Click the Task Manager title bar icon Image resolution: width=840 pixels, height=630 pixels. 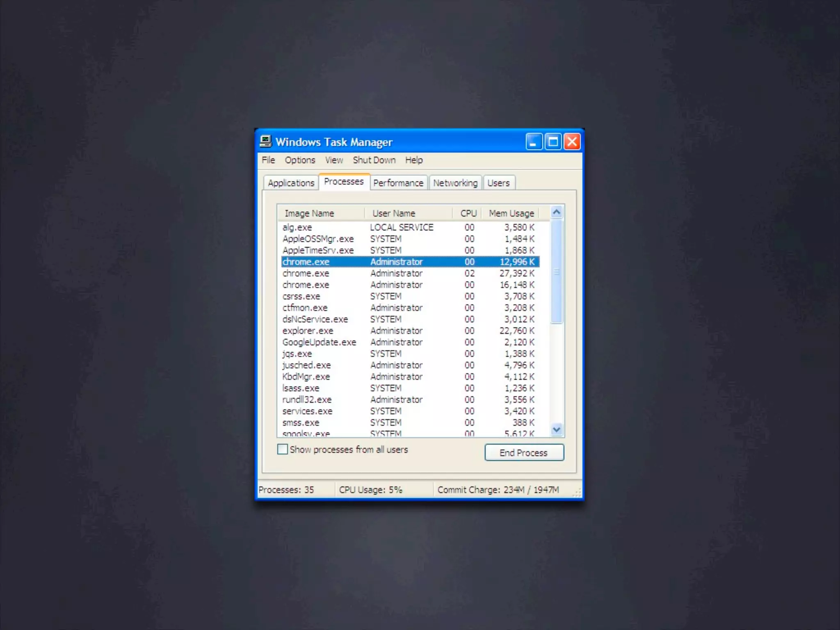coord(265,142)
